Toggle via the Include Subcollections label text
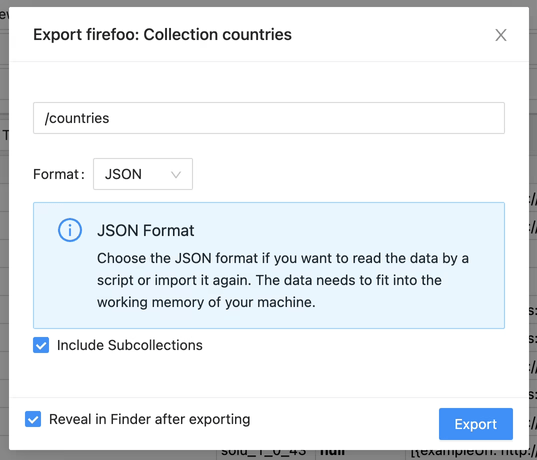537x460 pixels. pos(130,345)
